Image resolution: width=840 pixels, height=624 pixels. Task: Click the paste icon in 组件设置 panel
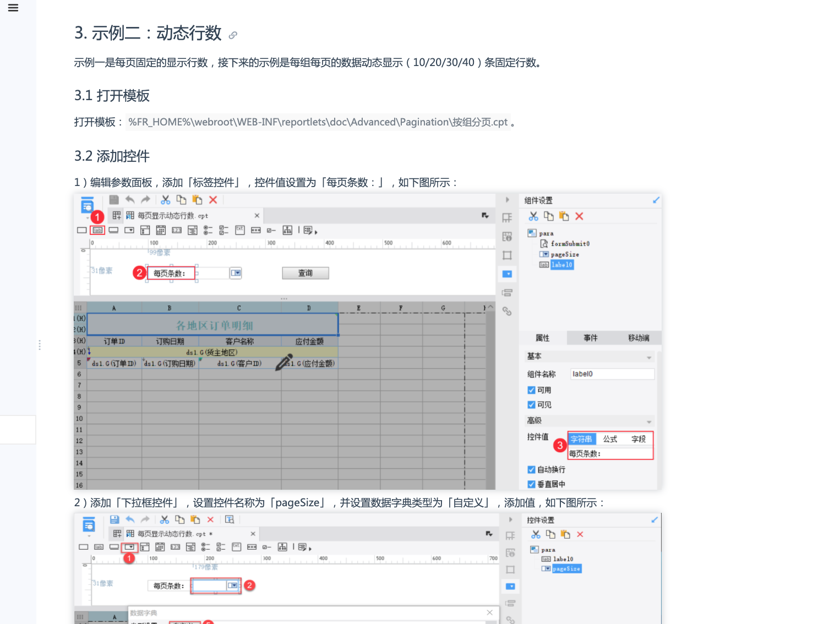[x=564, y=216]
